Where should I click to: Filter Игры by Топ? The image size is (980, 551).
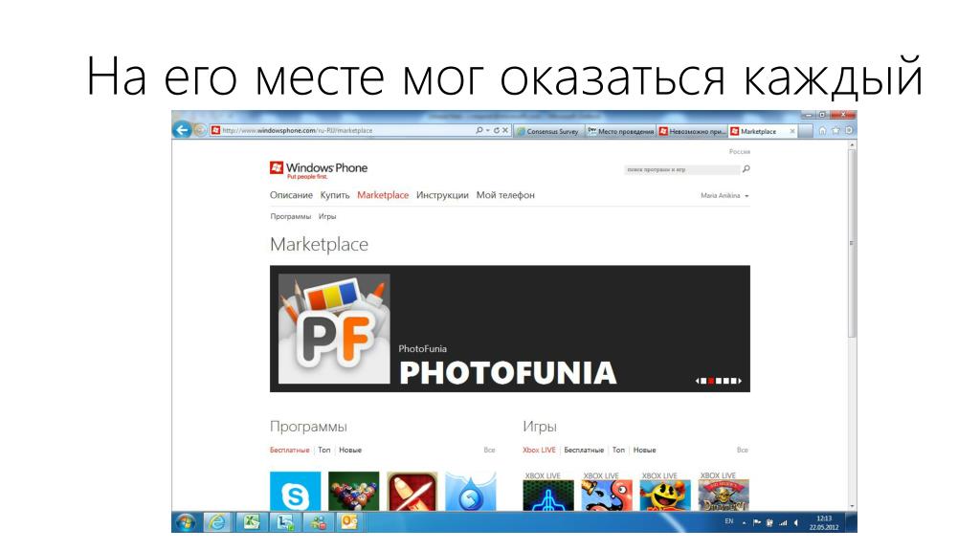pyautogui.click(x=618, y=450)
